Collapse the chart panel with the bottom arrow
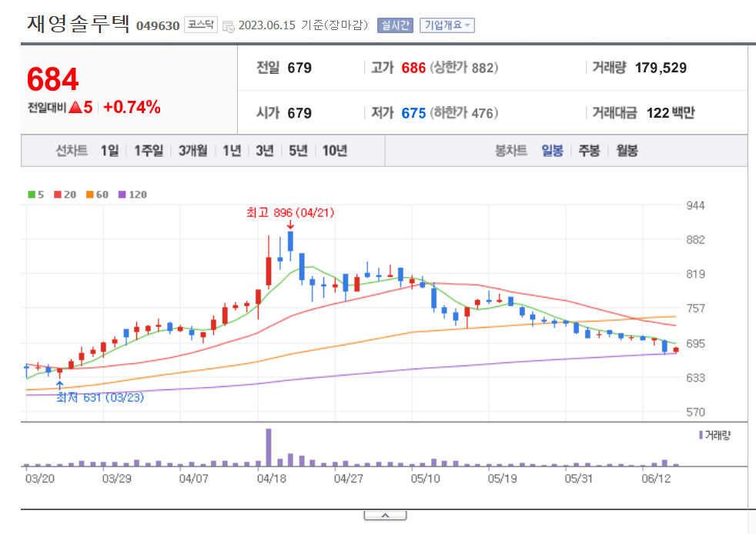756x534 pixels. (x=385, y=516)
